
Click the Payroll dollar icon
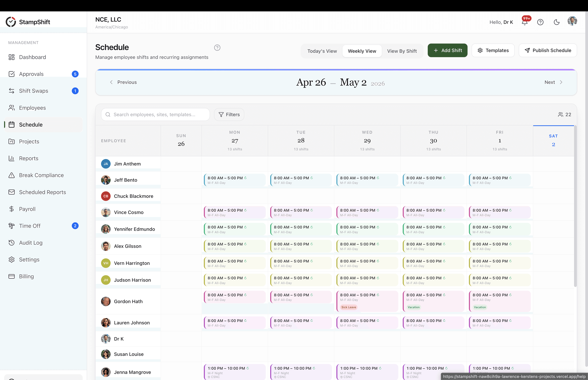click(12, 209)
